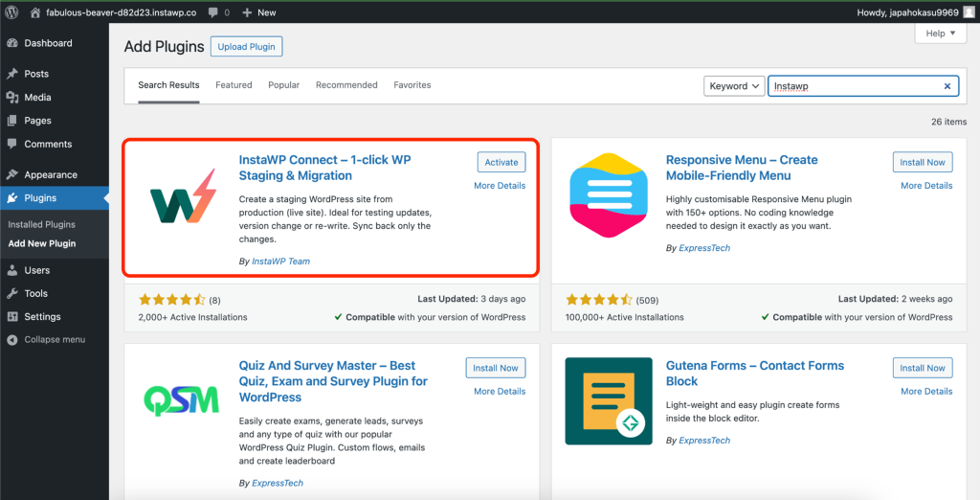This screenshot has width=980, height=500.
Task: Click the Plugins plug icon
Action: click(11, 198)
